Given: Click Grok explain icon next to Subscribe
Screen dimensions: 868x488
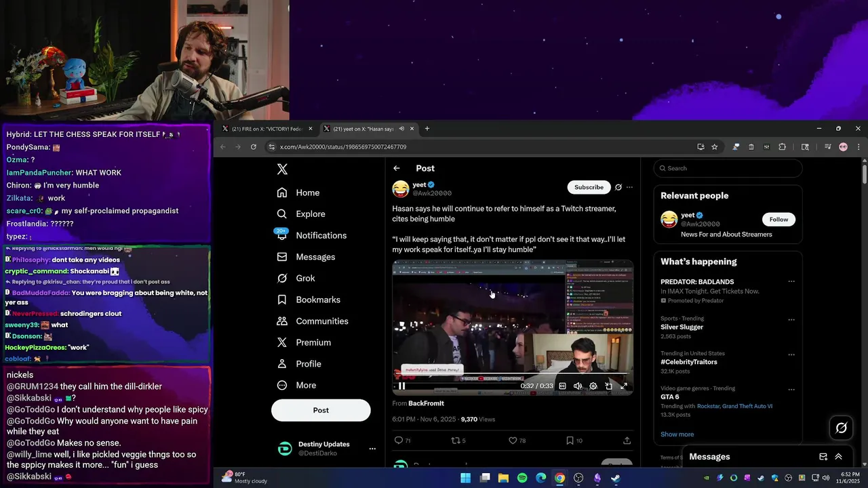Looking at the screenshot, I should point(618,187).
